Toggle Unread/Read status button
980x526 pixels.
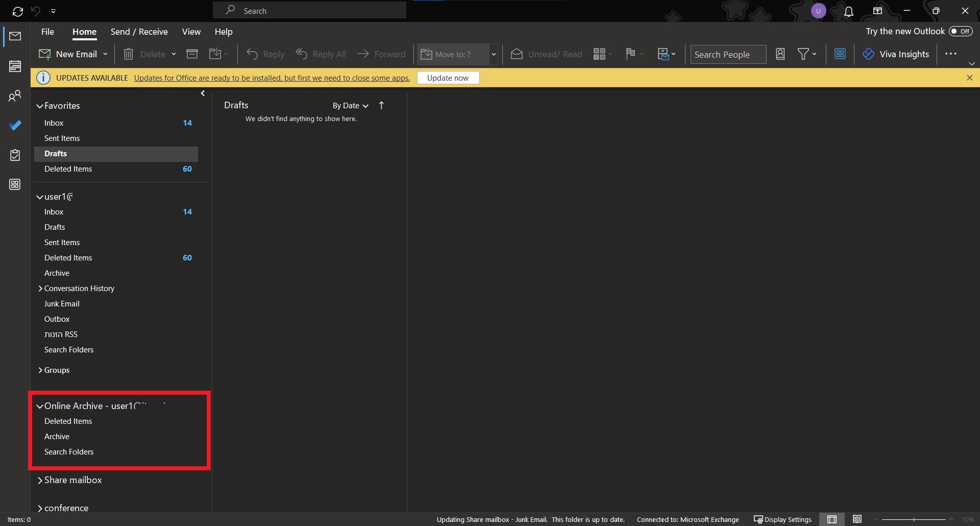click(x=547, y=54)
